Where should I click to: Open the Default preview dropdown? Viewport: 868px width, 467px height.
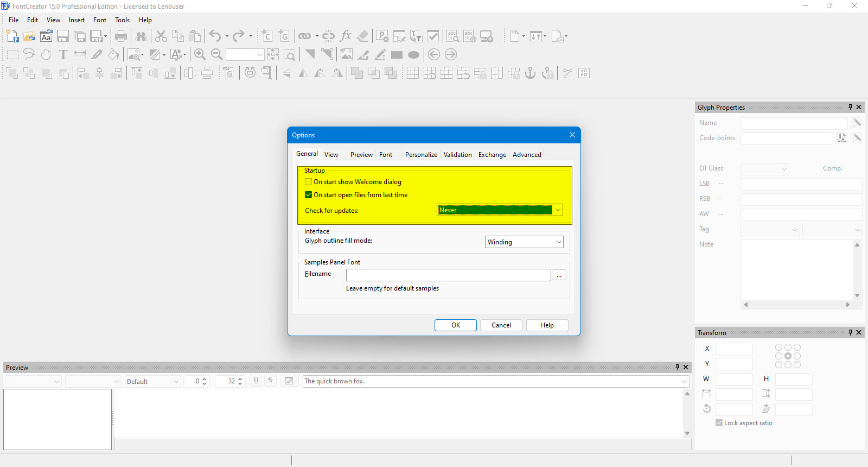153,381
